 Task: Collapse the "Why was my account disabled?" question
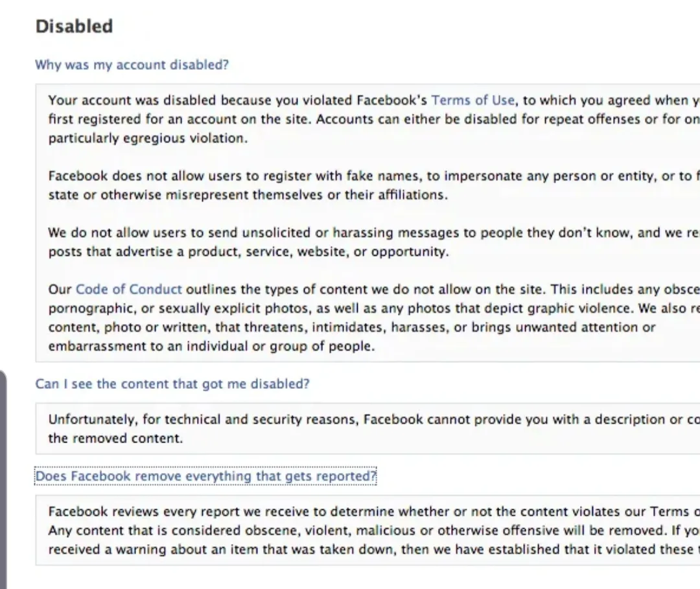click(132, 65)
